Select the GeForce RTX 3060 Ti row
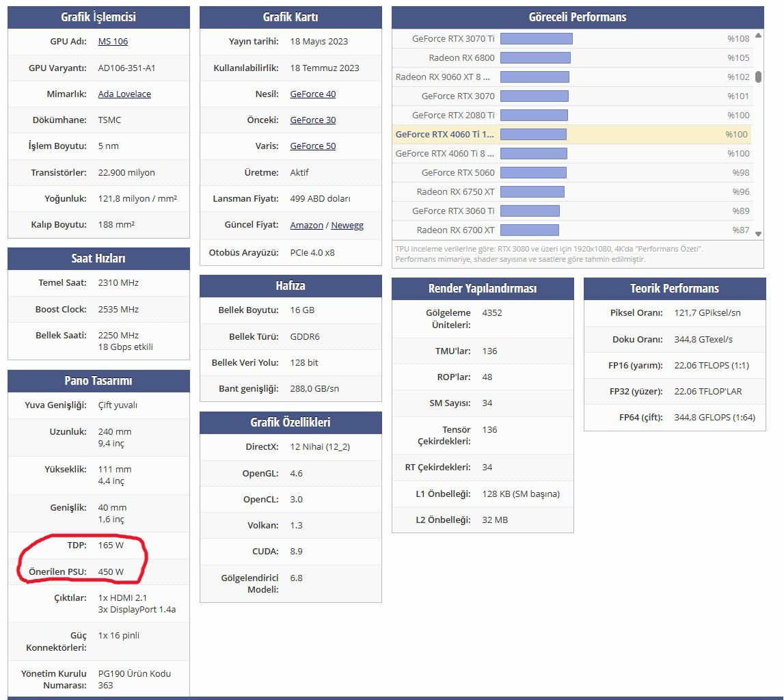The height and width of the screenshot is (700, 784). point(571,211)
